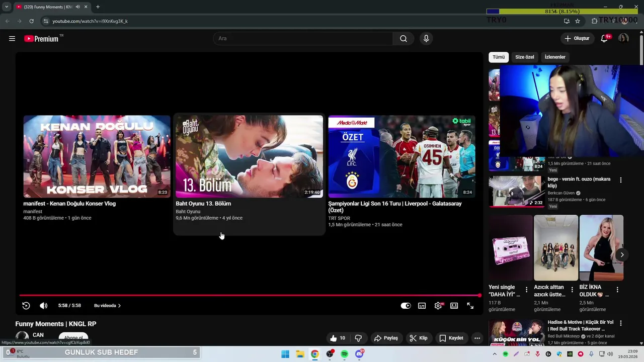Open the taskbar weather widget

[19, 354]
